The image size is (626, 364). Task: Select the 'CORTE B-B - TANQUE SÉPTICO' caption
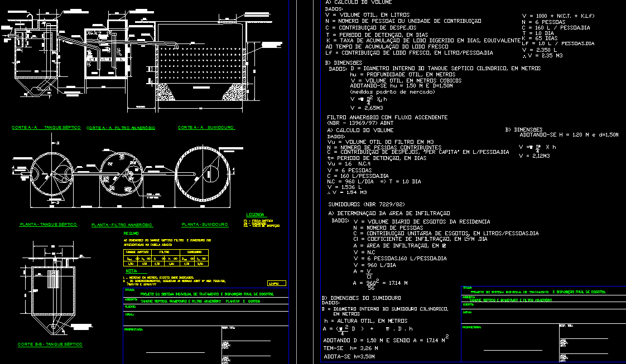[x=50, y=344]
